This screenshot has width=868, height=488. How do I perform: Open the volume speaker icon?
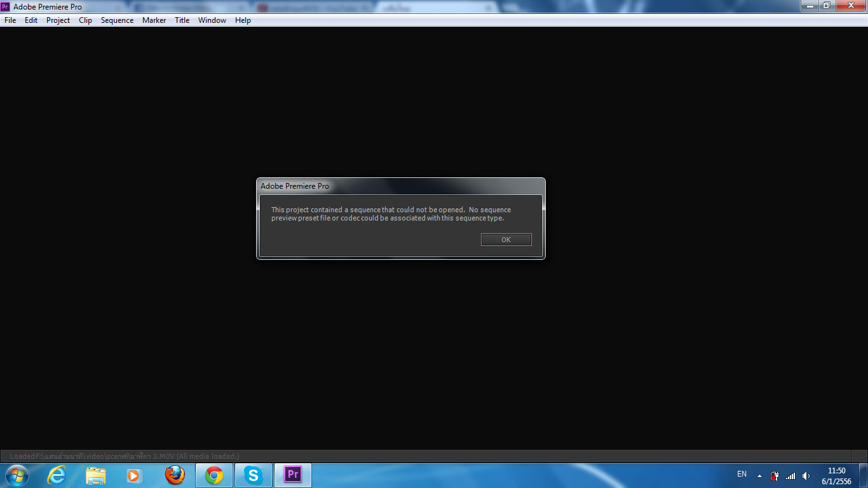coord(806,475)
